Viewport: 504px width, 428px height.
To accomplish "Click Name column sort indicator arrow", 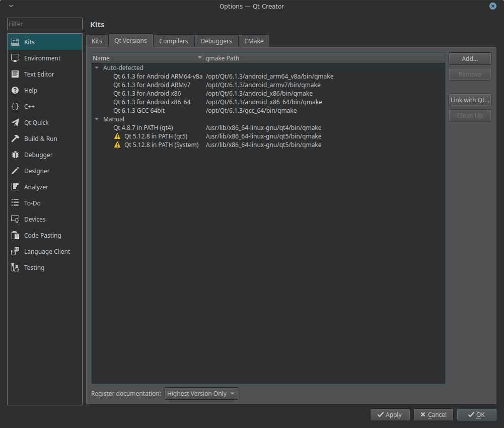I will [199, 57].
